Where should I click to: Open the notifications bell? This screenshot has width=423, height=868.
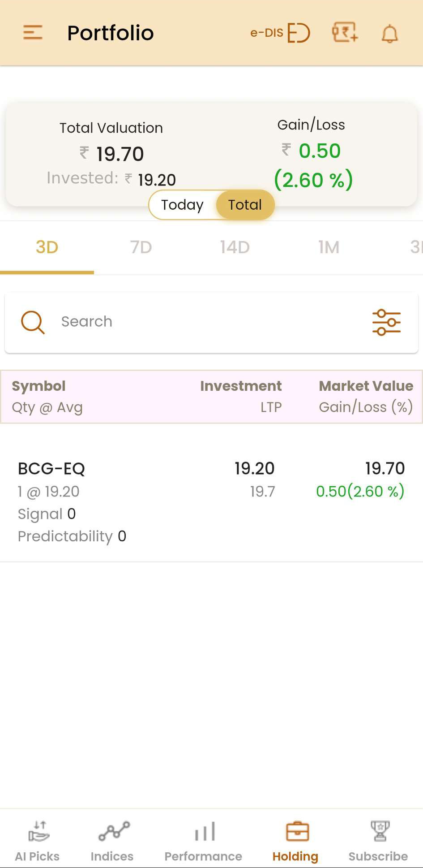click(x=390, y=34)
